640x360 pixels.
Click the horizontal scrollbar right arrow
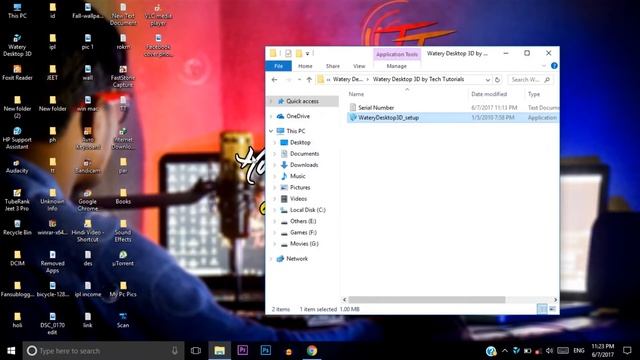pos(555,300)
